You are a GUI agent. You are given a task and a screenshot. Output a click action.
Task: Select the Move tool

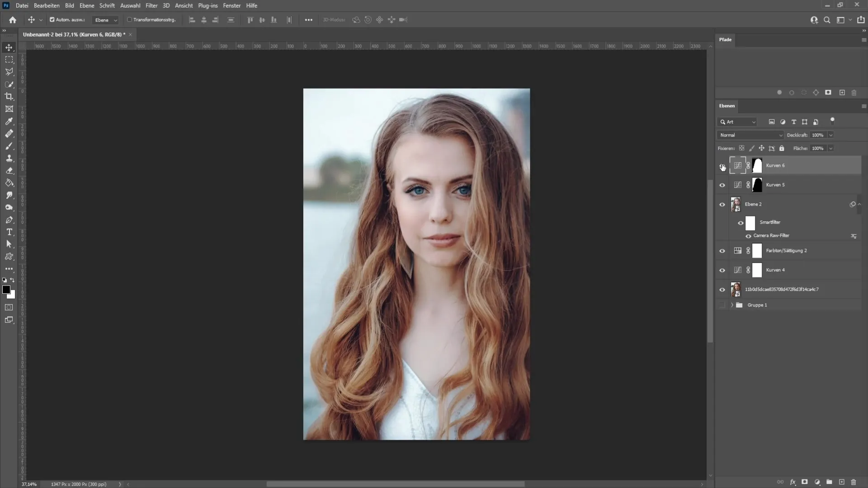click(8, 47)
